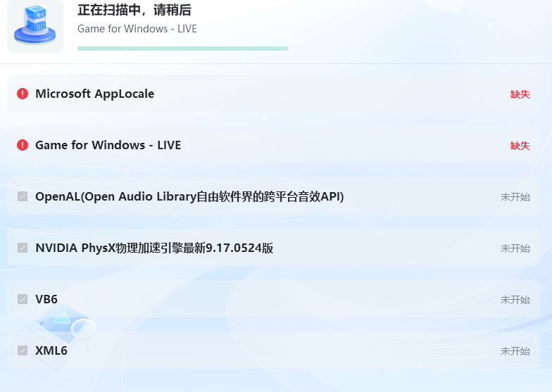Toggle the NVIDIA PhysX checkbox
Screen dimensions: 552x392
click(x=23, y=248)
